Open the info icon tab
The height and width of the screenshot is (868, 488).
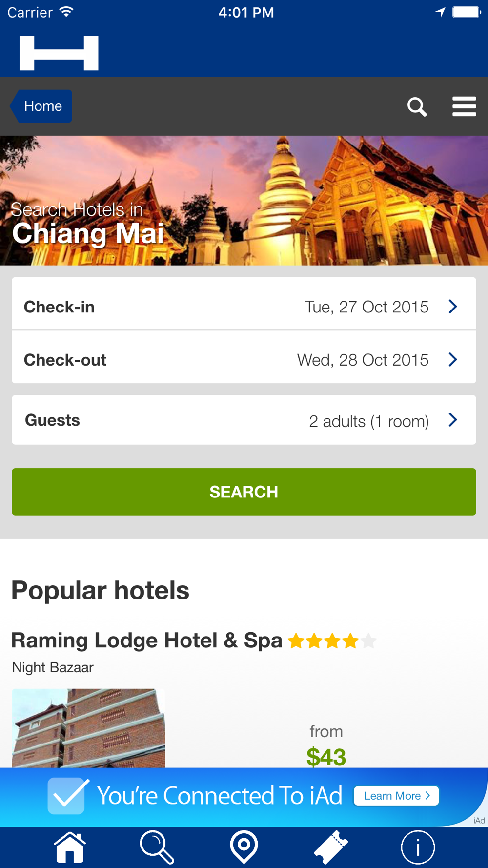pos(417,847)
